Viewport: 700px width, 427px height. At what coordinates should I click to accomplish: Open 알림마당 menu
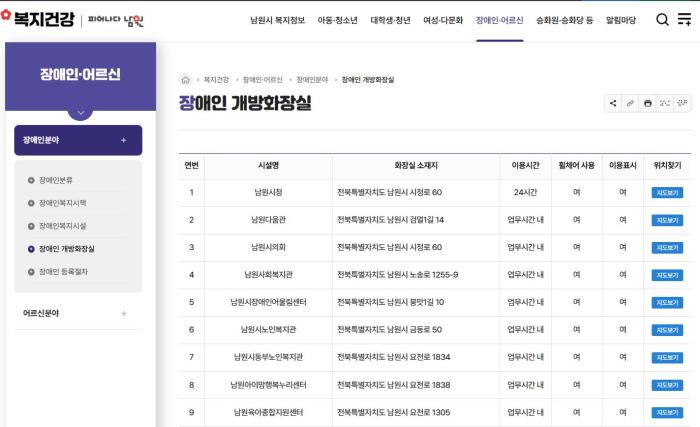[x=621, y=20]
